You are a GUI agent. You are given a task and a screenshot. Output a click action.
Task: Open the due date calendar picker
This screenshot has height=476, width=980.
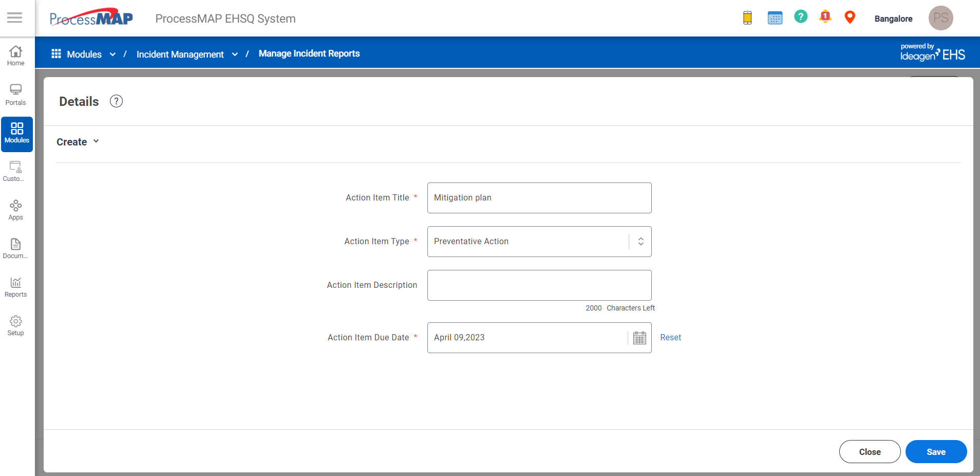click(639, 338)
